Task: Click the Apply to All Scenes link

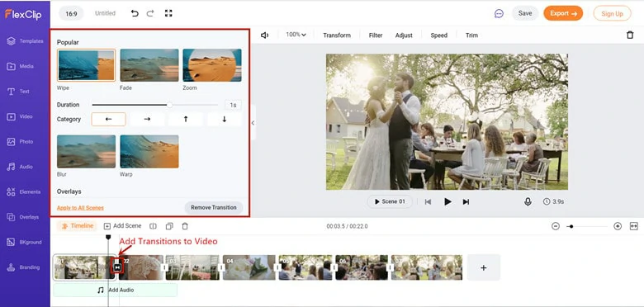Action: pyautogui.click(x=80, y=208)
